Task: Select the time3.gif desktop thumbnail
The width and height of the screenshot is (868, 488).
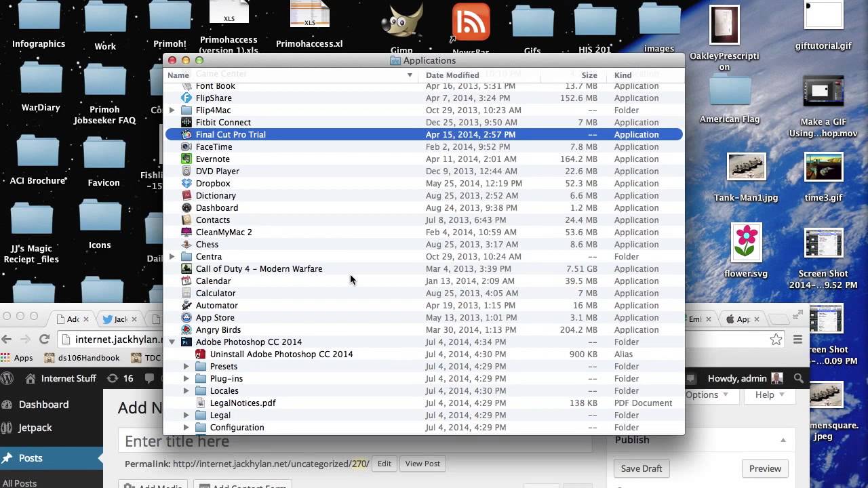Action: click(823, 167)
